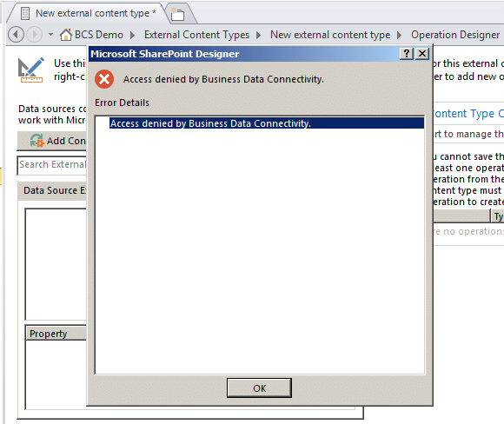Click the Operation Designer pencil ruler icon
Viewport: 504px width, 424px height.
(31, 70)
